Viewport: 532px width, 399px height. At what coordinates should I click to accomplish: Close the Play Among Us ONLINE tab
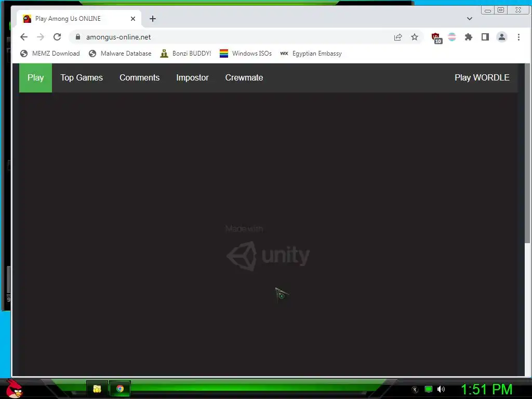[133, 19]
